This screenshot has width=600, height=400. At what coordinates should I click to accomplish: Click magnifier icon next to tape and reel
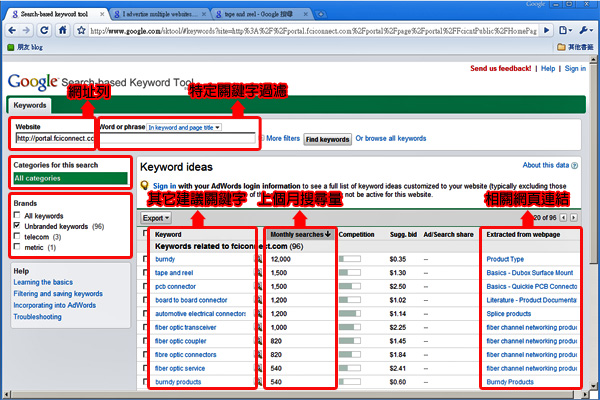click(259, 273)
